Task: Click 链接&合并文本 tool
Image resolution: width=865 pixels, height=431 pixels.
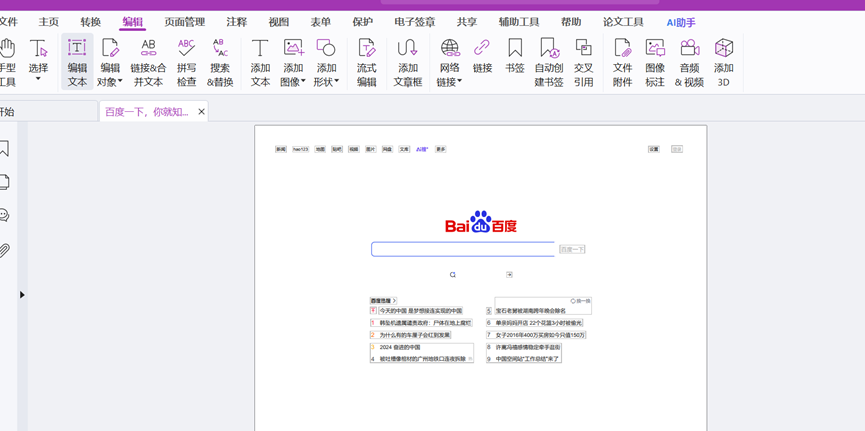Action: pos(148,62)
